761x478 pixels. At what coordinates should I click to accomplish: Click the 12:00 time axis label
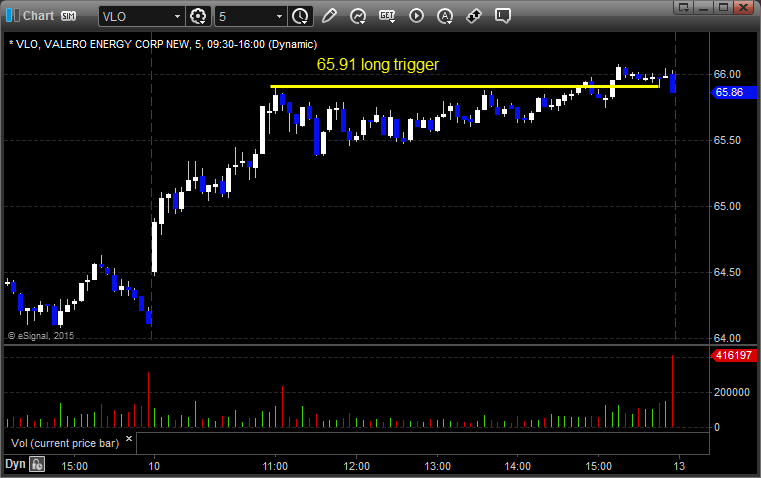point(356,466)
